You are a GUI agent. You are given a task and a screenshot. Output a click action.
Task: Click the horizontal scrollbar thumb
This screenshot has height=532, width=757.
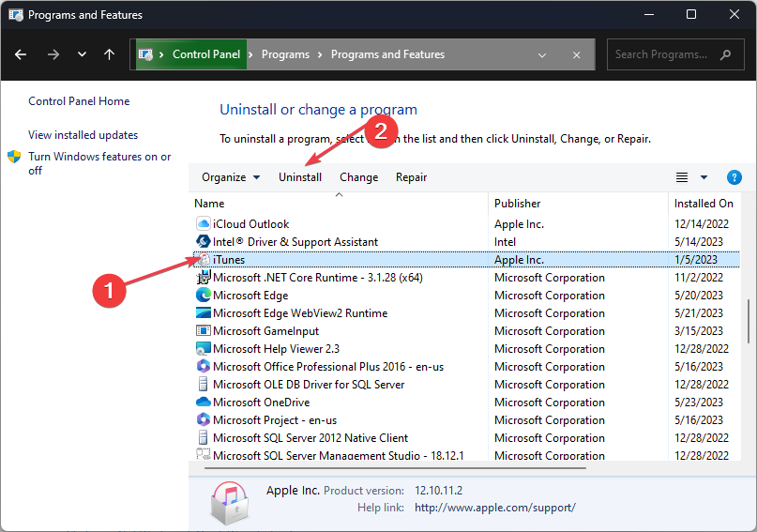click(x=395, y=468)
